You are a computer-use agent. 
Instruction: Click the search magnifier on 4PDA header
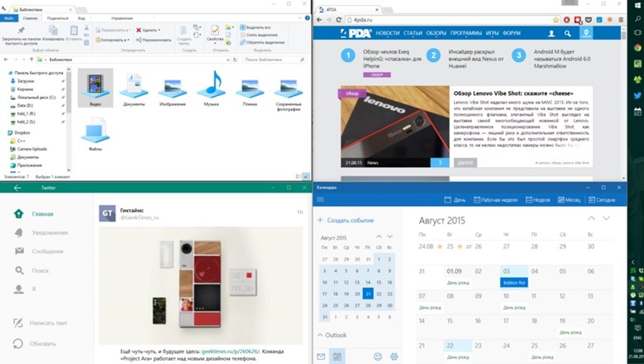567,34
